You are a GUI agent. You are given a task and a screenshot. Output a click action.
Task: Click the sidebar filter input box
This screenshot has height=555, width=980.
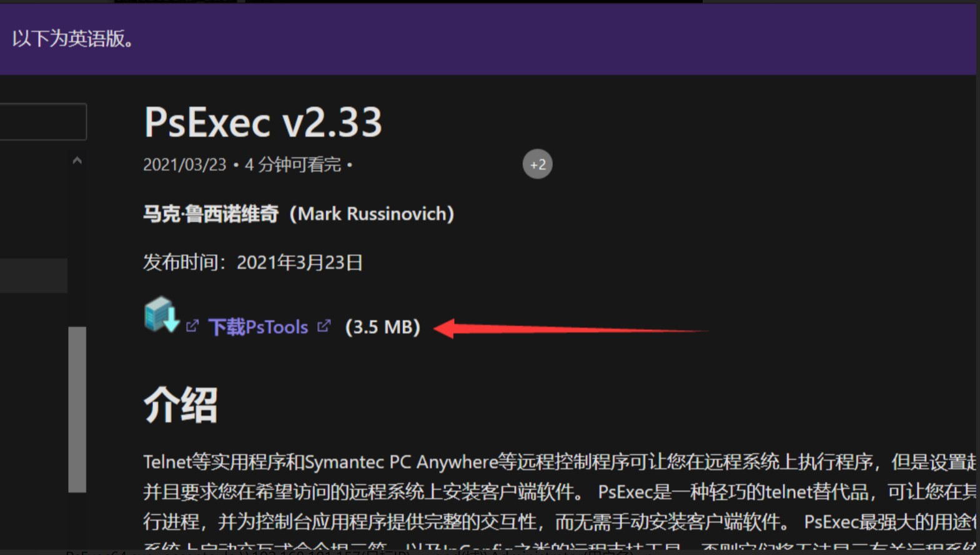(x=43, y=121)
